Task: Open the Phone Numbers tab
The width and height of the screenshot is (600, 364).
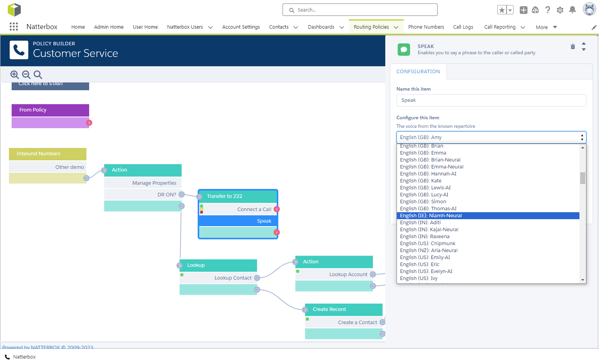Action: pos(426,27)
